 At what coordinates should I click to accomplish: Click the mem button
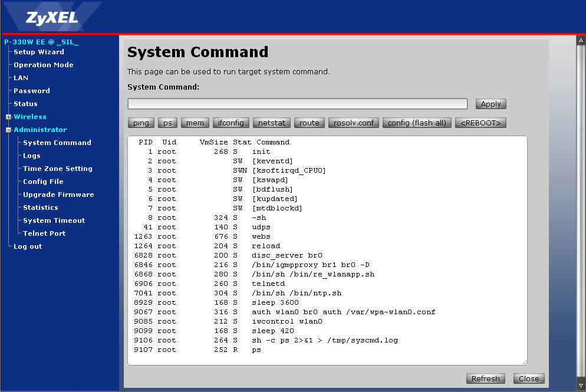(195, 123)
